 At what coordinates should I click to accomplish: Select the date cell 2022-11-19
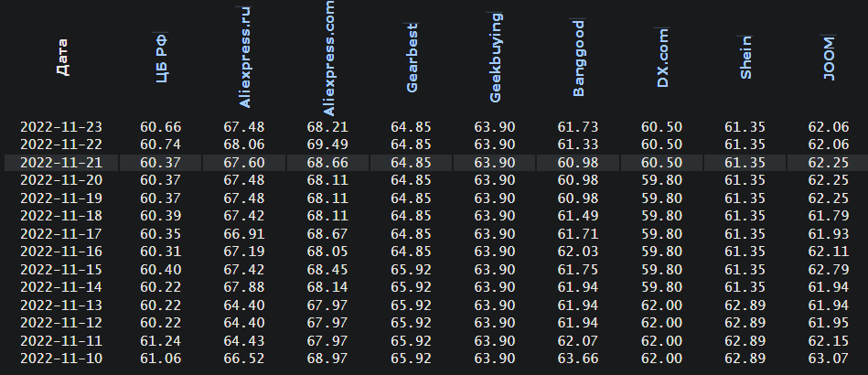(x=61, y=198)
